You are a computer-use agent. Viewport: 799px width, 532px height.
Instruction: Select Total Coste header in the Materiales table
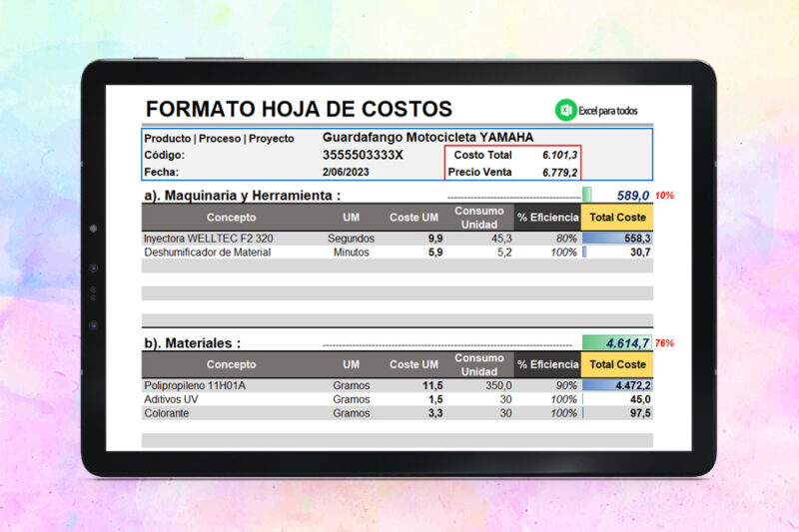coord(617,364)
